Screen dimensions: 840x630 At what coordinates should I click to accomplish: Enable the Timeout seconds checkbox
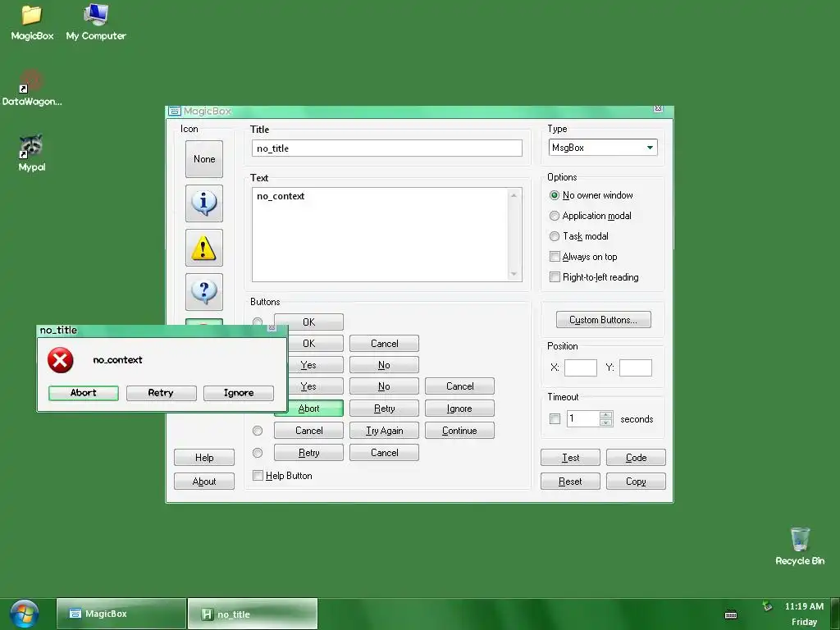click(555, 419)
